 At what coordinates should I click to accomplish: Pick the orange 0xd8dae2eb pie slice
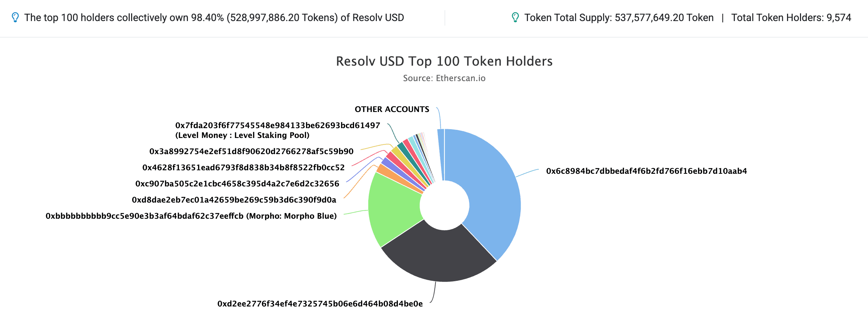point(382,169)
